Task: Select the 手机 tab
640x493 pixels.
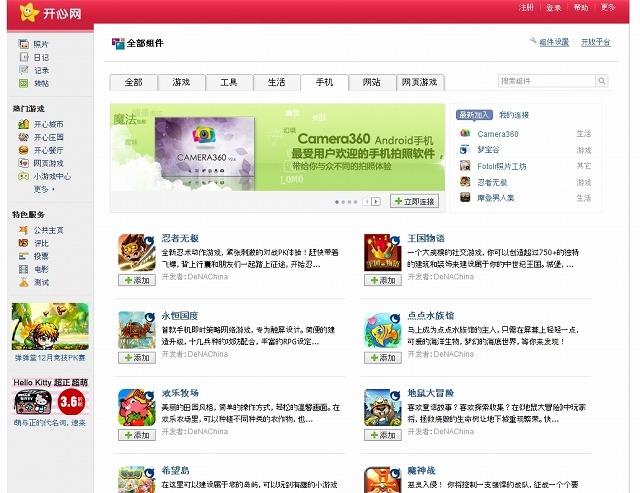Action: 324,82
